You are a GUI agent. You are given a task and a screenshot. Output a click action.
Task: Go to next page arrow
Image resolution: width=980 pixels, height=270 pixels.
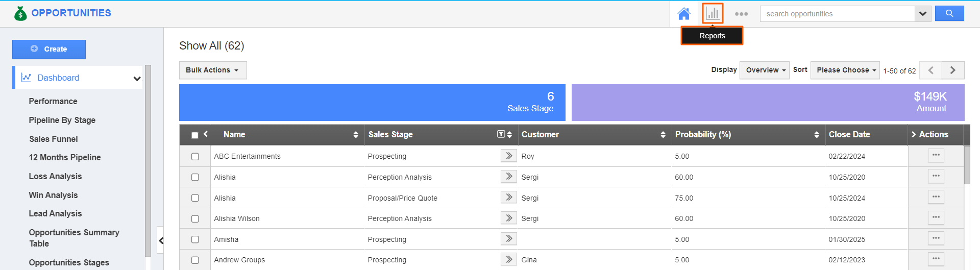point(953,70)
